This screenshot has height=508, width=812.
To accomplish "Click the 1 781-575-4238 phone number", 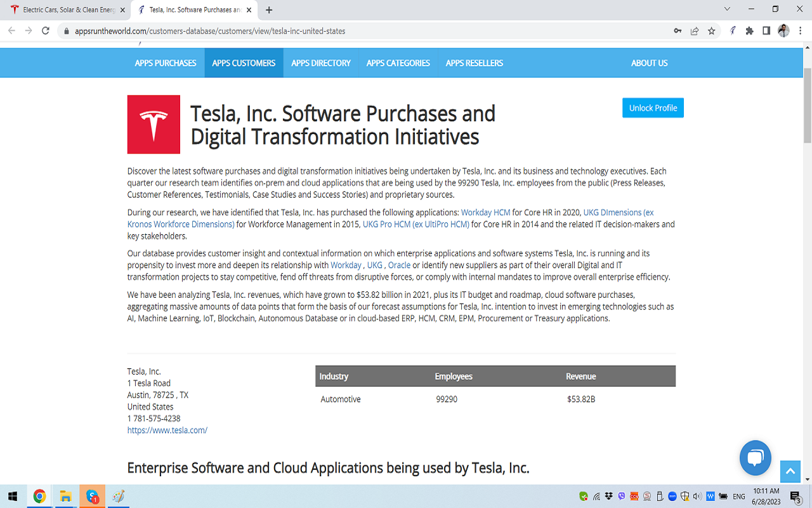I will coord(154,418).
